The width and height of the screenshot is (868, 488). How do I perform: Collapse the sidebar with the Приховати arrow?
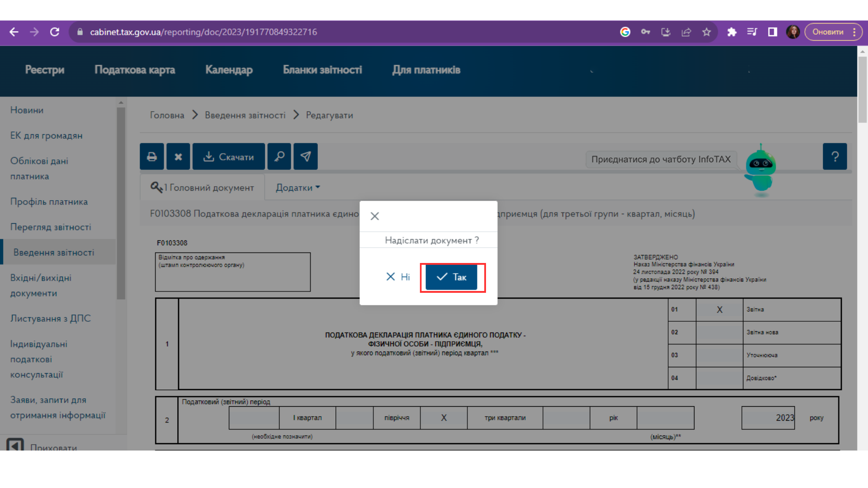click(15, 445)
